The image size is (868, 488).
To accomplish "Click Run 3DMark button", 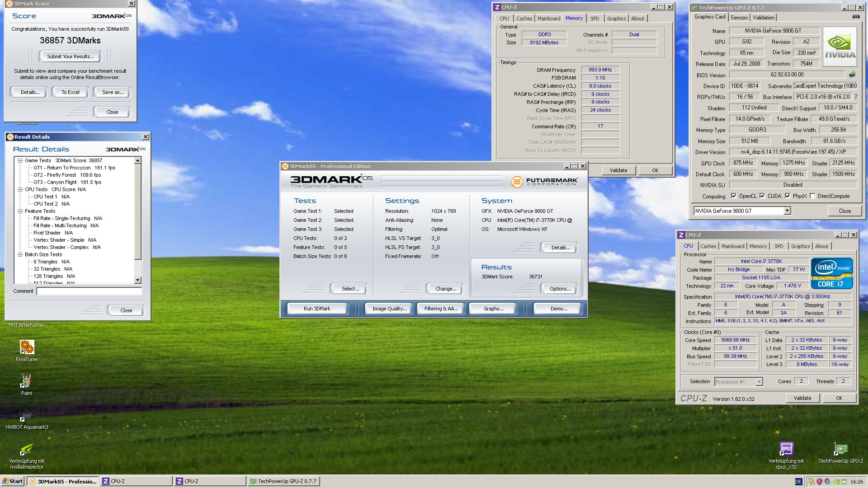I will [x=317, y=309].
